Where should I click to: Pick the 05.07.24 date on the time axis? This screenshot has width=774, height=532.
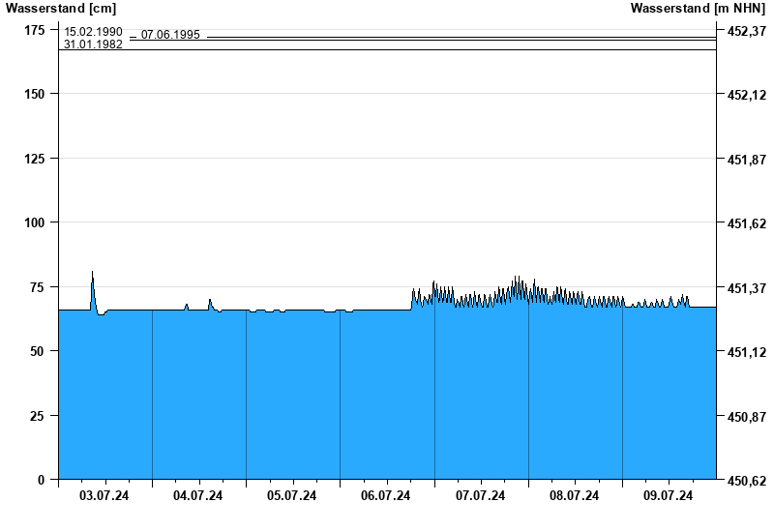tap(292, 496)
